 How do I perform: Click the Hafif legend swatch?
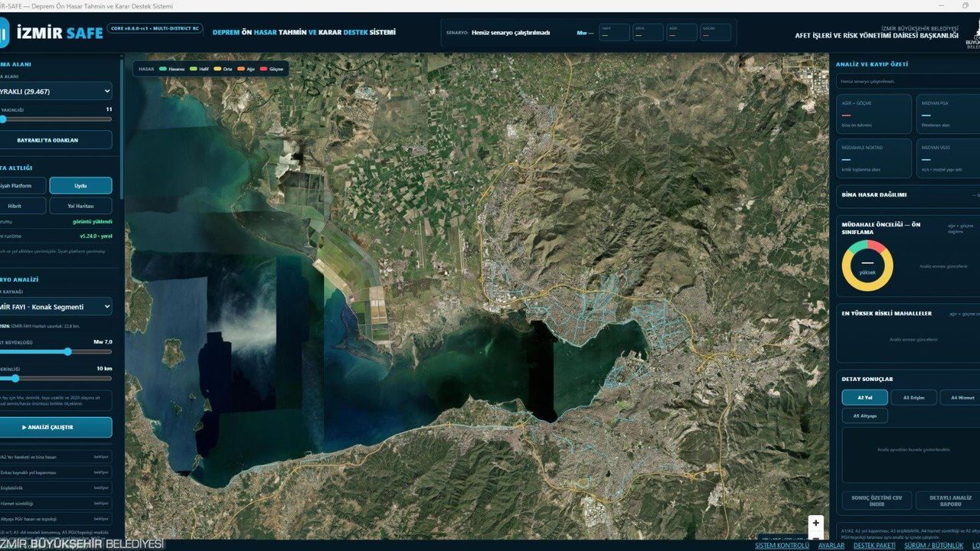point(194,69)
